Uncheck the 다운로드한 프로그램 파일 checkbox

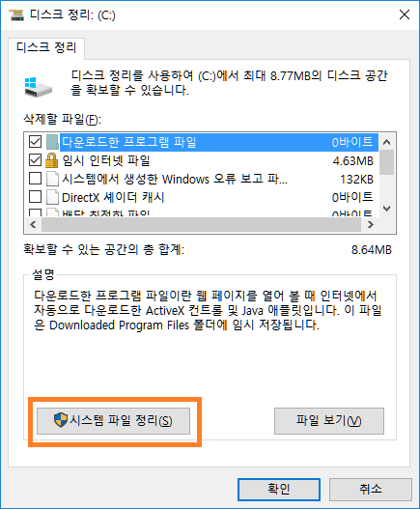[x=35, y=142]
